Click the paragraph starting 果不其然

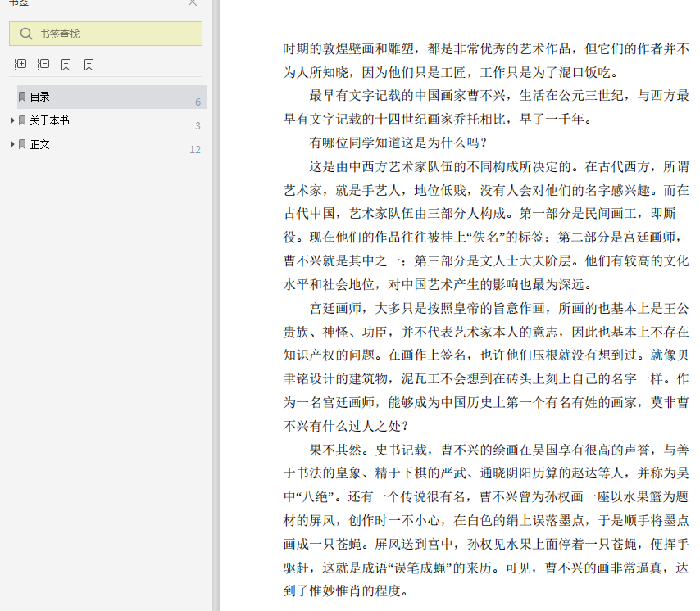pos(486,520)
